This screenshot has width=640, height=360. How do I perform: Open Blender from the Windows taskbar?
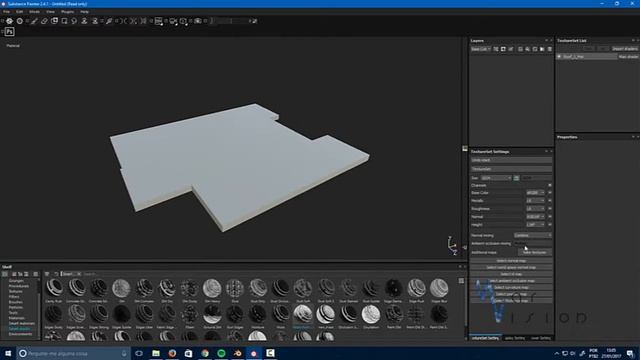coord(238,353)
